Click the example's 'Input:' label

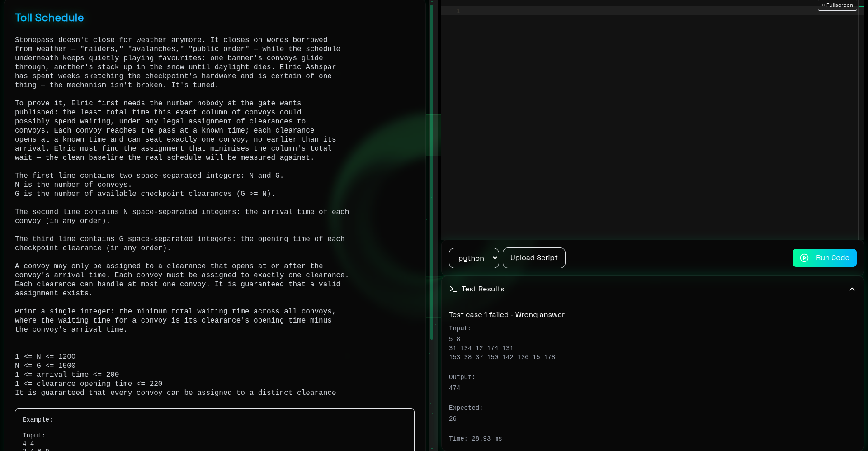pyautogui.click(x=34, y=436)
